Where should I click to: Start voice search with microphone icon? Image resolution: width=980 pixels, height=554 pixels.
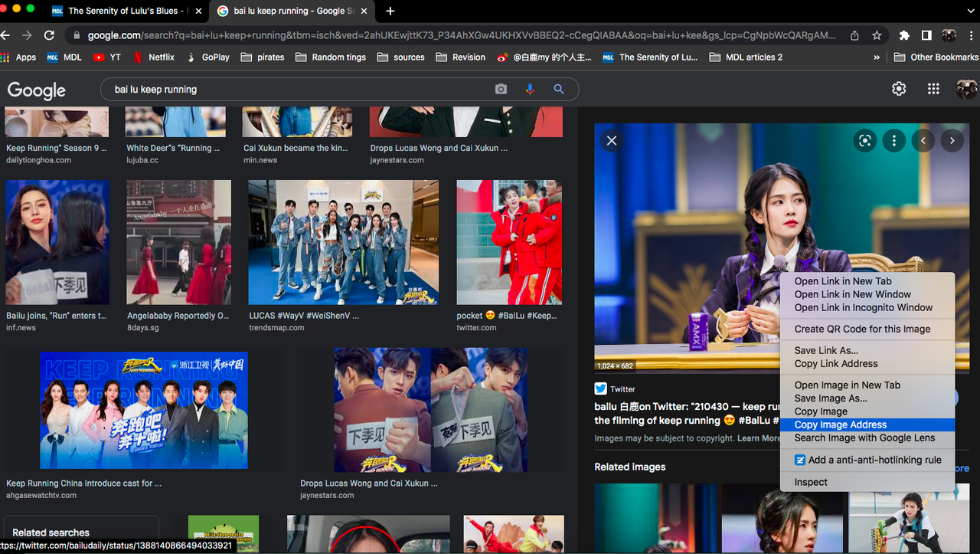530,89
